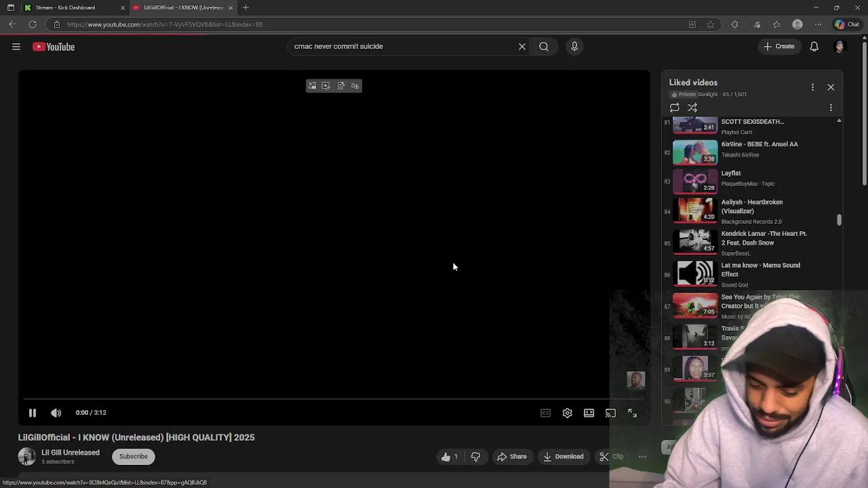868x488 pixels.
Task: Open browser Settings and more menu
Action: tap(818, 24)
